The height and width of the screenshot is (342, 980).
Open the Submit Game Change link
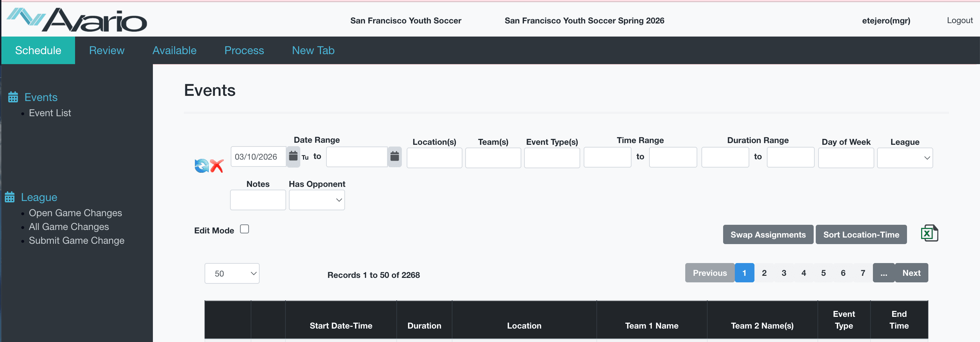click(76, 241)
